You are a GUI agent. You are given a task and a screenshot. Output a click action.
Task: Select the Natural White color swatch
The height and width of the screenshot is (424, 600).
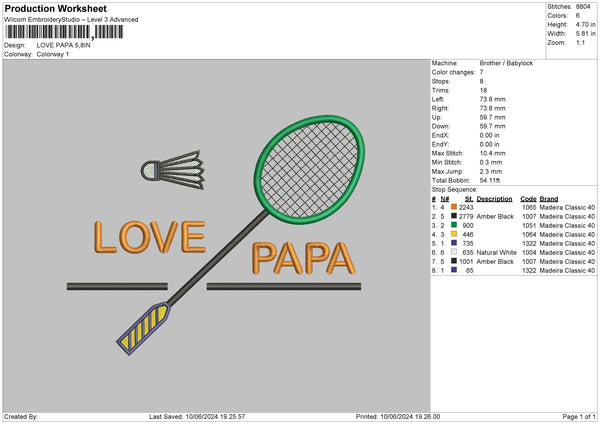coord(454,252)
